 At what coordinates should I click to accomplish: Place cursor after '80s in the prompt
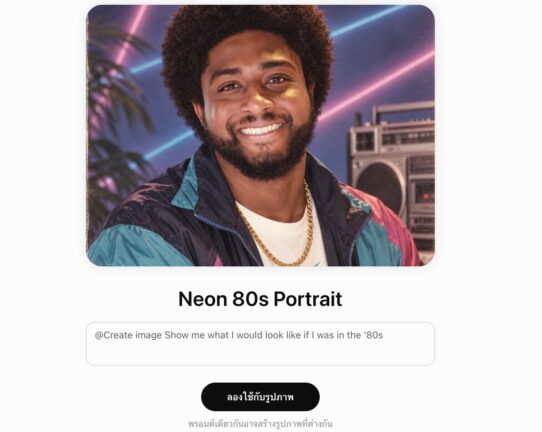(383, 335)
